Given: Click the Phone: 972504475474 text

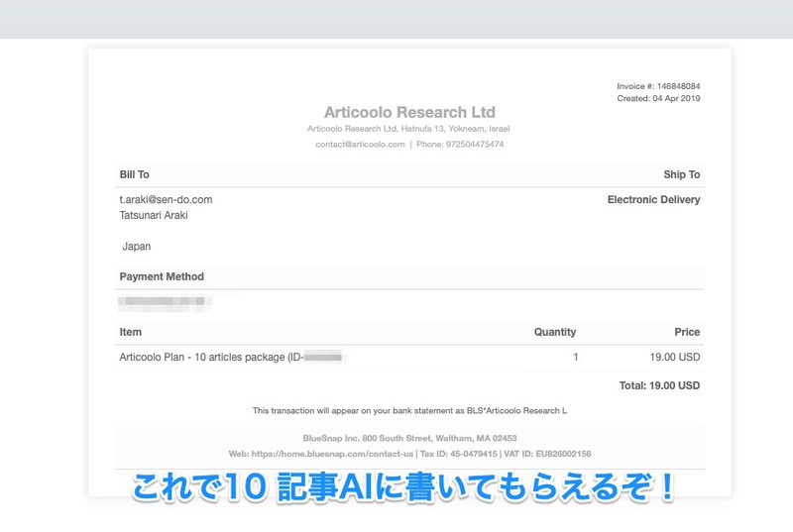Looking at the screenshot, I should (x=460, y=145).
